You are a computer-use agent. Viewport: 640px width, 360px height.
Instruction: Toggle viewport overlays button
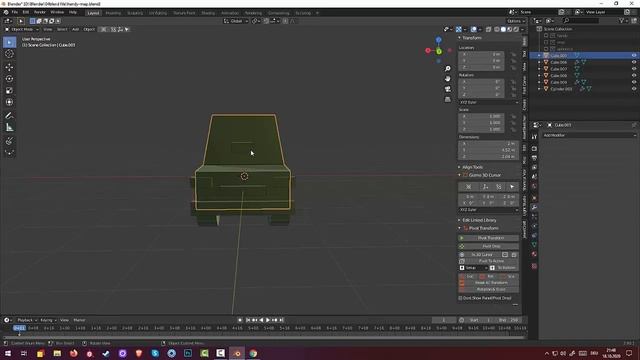[473, 29]
